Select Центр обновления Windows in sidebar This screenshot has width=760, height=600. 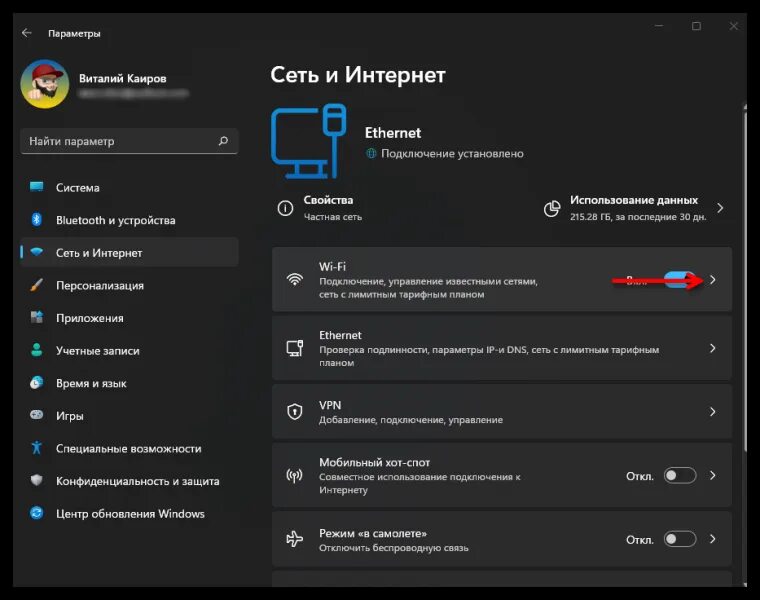[129, 513]
